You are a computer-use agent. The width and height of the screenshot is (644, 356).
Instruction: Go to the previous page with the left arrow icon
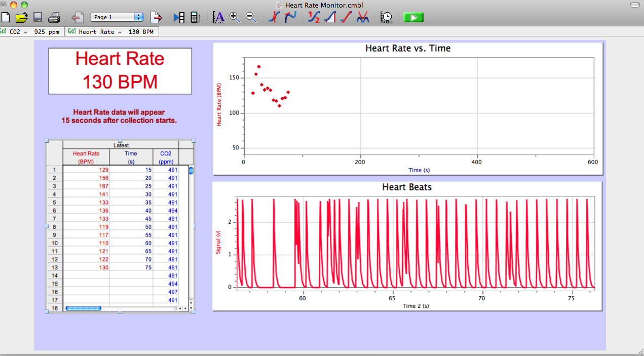click(x=78, y=18)
